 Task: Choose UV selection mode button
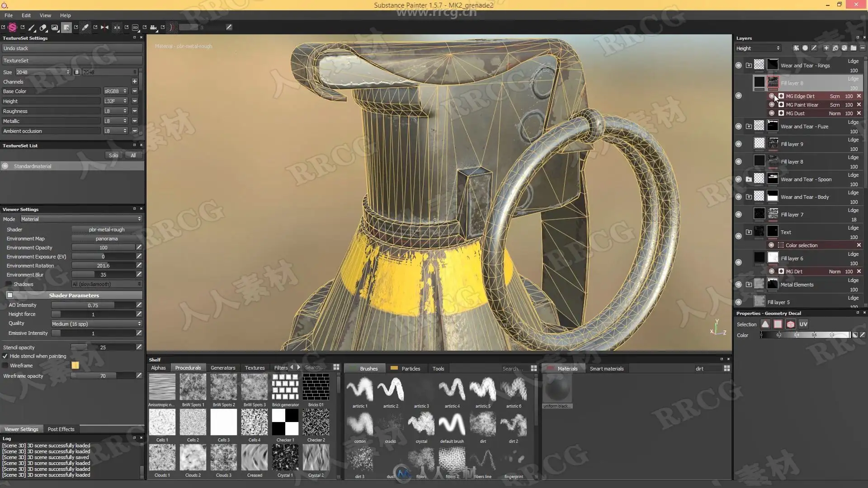coord(803,324)
